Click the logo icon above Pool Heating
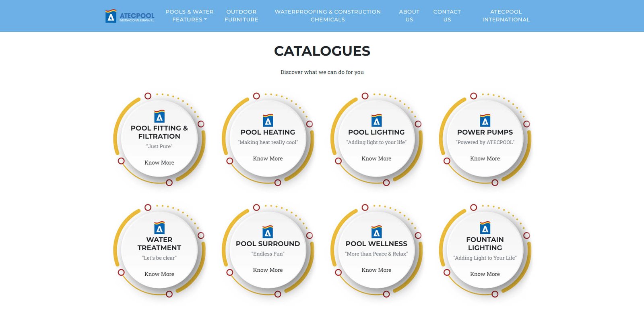Image resolution: width=644 pixels, height=312 pixels. coord(268,120)
